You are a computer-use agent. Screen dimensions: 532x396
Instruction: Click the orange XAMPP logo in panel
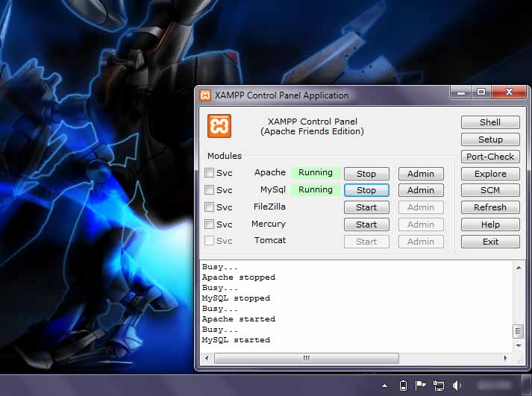pyautogui.click(x=219, y=126)
